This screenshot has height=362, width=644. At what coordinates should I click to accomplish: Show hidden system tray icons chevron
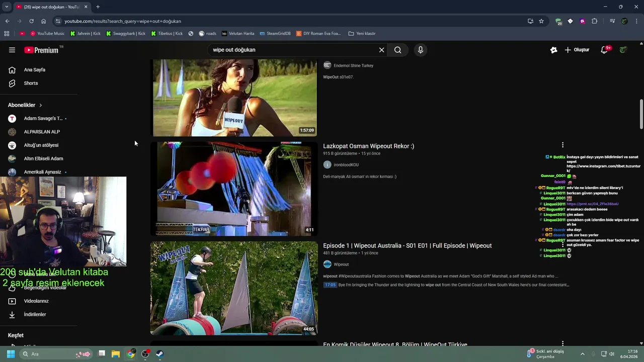click(583, 354)
